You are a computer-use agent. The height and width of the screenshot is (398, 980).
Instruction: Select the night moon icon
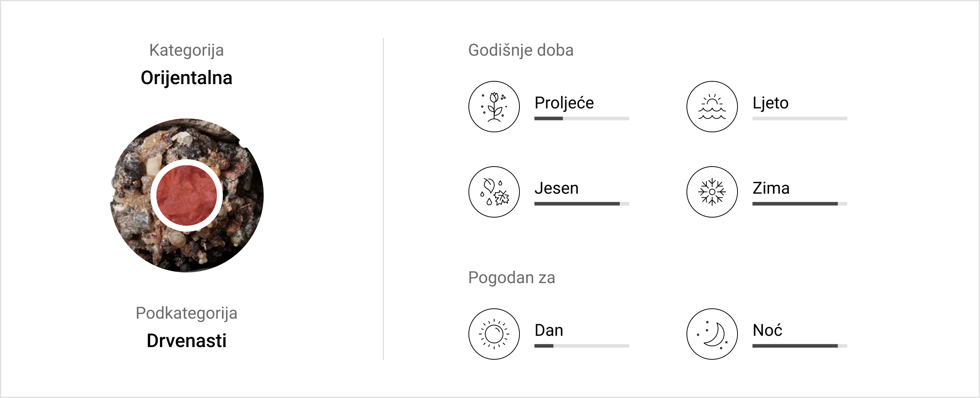[712, 334]
